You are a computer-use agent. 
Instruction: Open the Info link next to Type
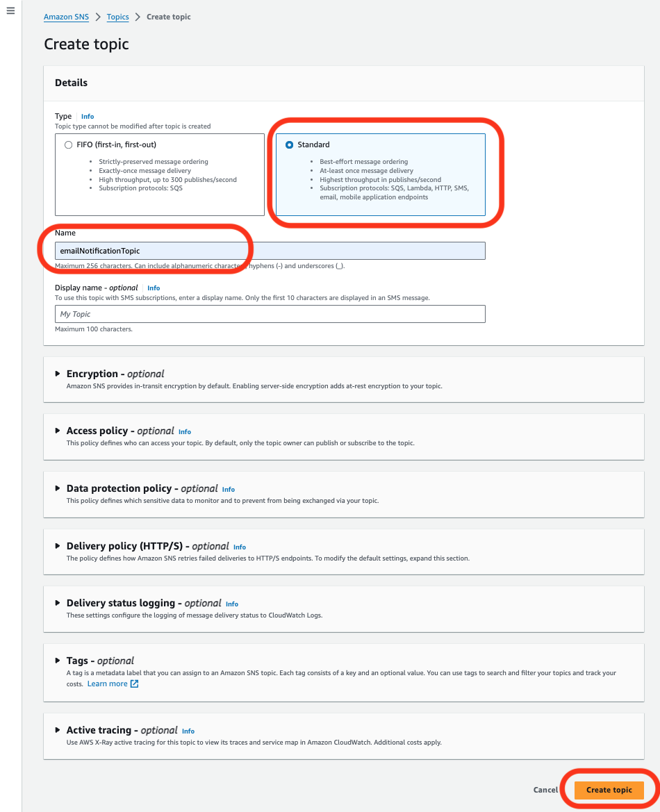pos(88,117)
